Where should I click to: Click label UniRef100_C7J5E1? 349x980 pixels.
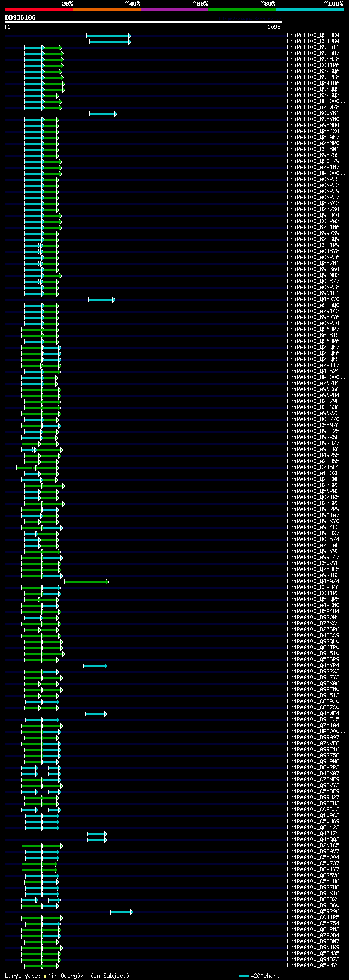click(313, 468)
